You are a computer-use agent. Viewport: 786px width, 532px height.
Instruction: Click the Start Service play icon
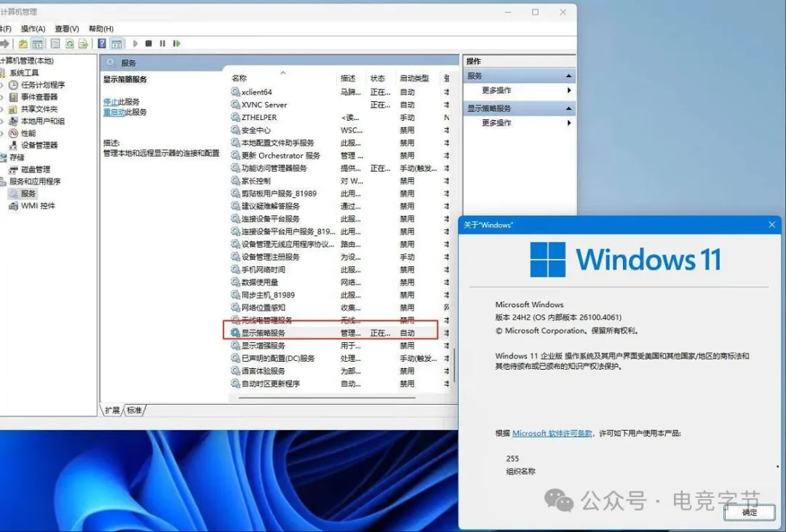click(135, 44)
